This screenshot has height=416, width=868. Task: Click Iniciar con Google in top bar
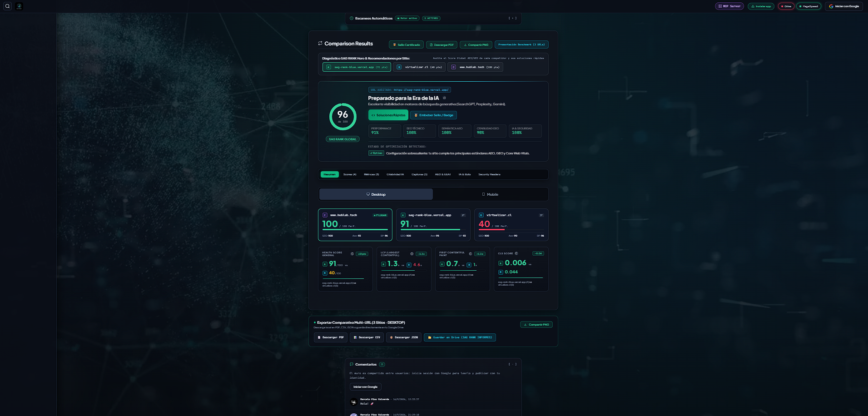coord(844,6)
